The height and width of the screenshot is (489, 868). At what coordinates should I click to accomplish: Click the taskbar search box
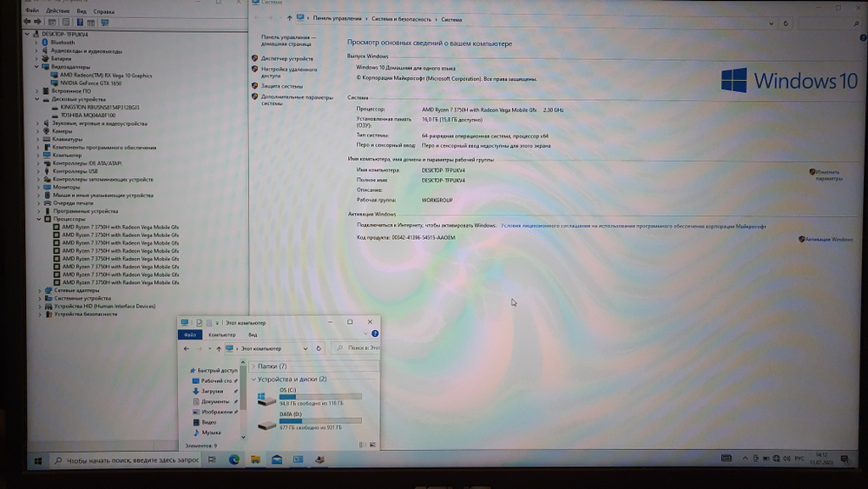pyautogui.click(x=127, y=460)
